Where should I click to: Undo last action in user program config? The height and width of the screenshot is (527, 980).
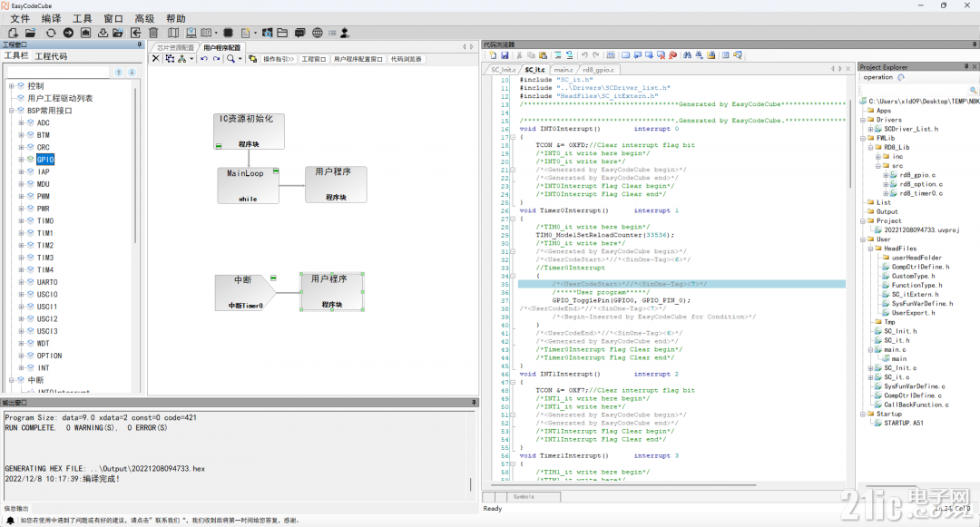pos(204,59)
